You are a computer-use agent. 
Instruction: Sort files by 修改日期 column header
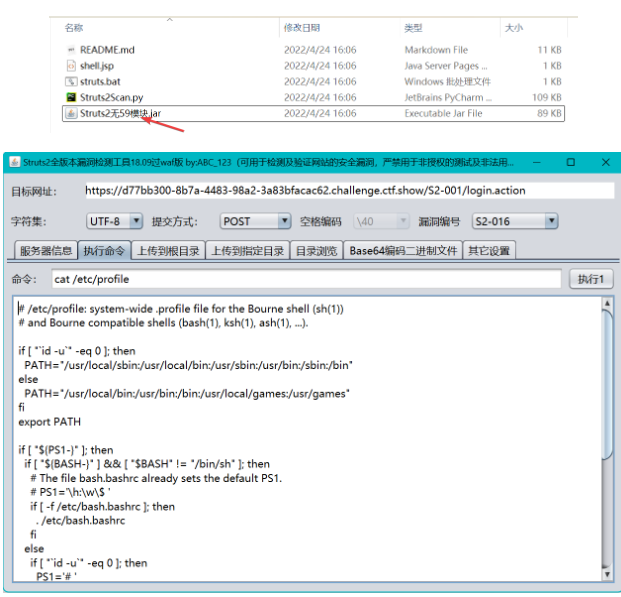(302, 28)
